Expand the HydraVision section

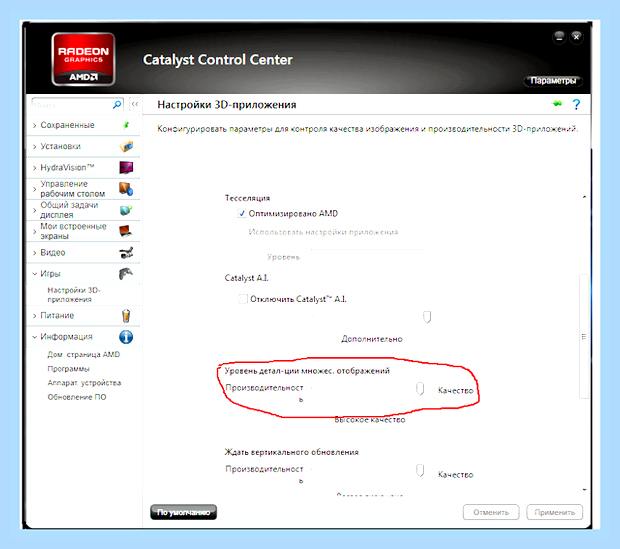coord(35,168)
